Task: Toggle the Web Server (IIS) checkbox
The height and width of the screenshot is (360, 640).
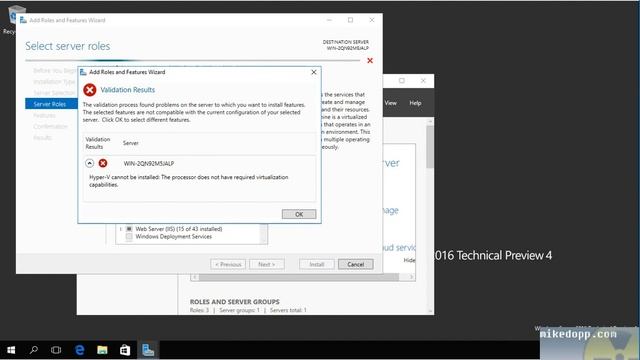Action: 129,229
